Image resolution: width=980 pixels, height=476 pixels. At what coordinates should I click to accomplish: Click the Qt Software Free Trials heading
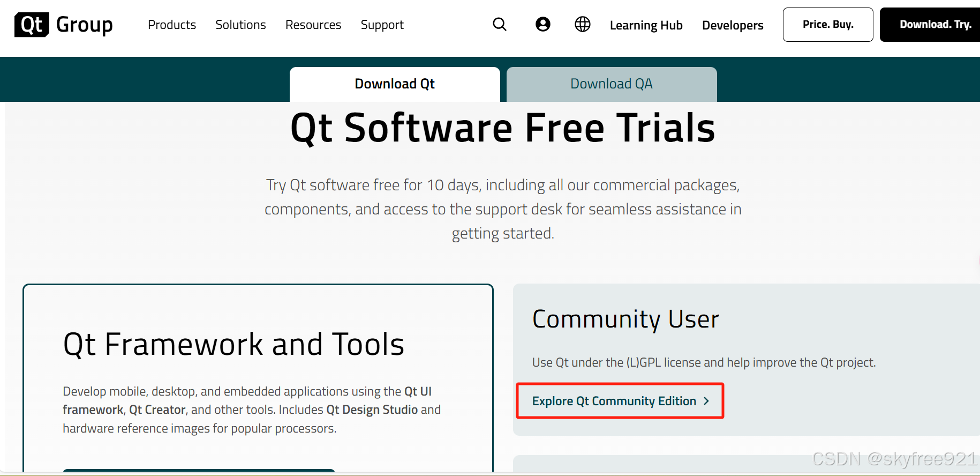[502, 128]
